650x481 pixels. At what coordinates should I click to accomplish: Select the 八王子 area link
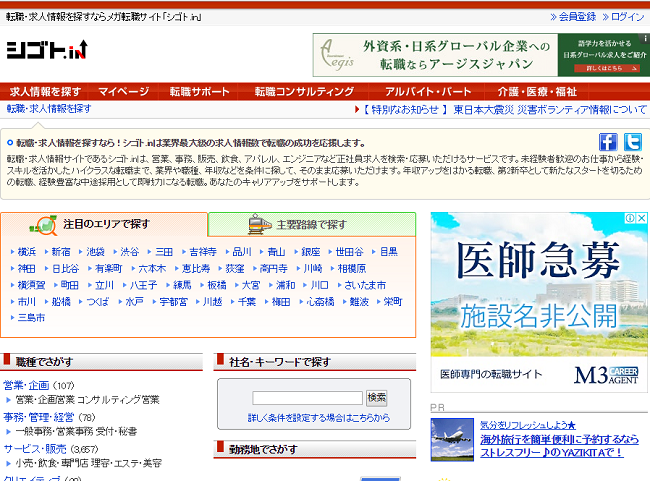click(143, 285)
